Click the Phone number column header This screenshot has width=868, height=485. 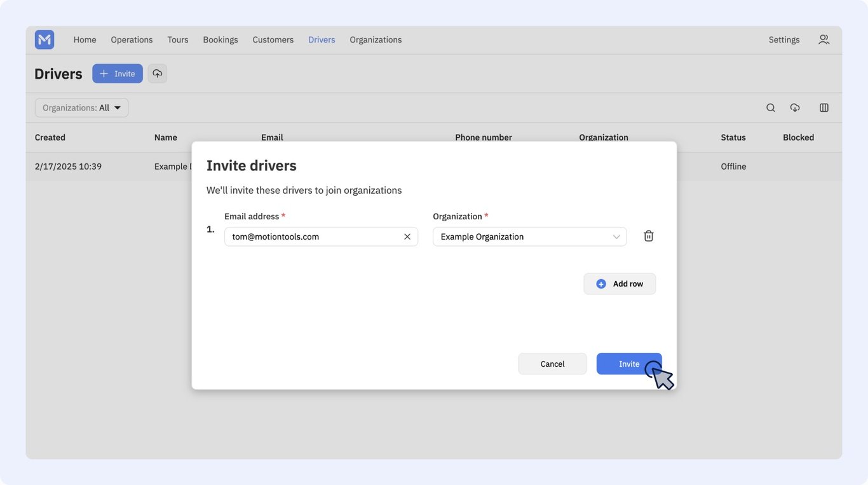[484, 137]
